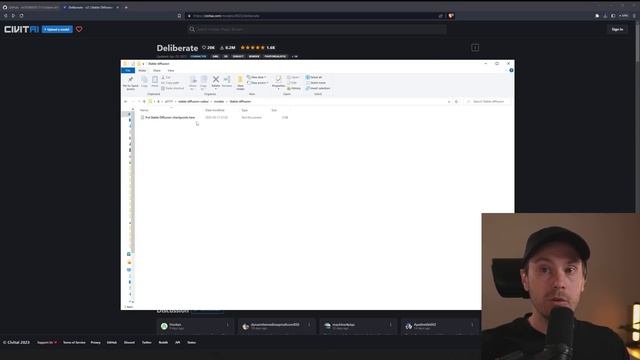Click the Civitai logo
The height and width of the screenshot is (360, 640).
coord(21,29)
